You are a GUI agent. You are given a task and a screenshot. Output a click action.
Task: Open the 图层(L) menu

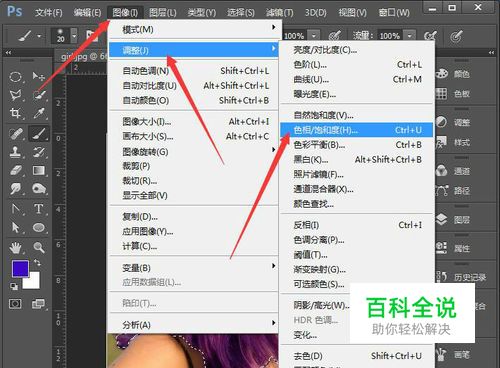[x=163, y=13]
